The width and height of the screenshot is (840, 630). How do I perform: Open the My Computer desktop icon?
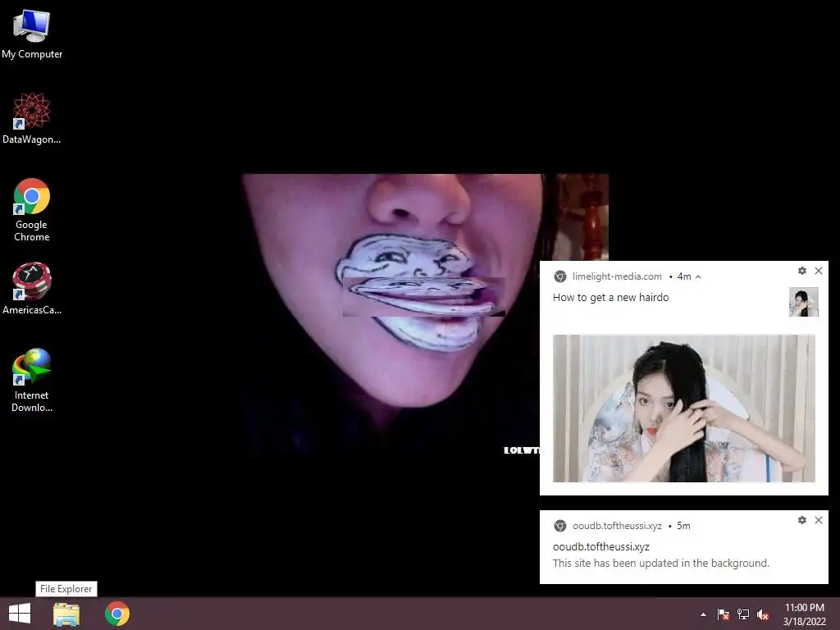[x=32, y=34]
